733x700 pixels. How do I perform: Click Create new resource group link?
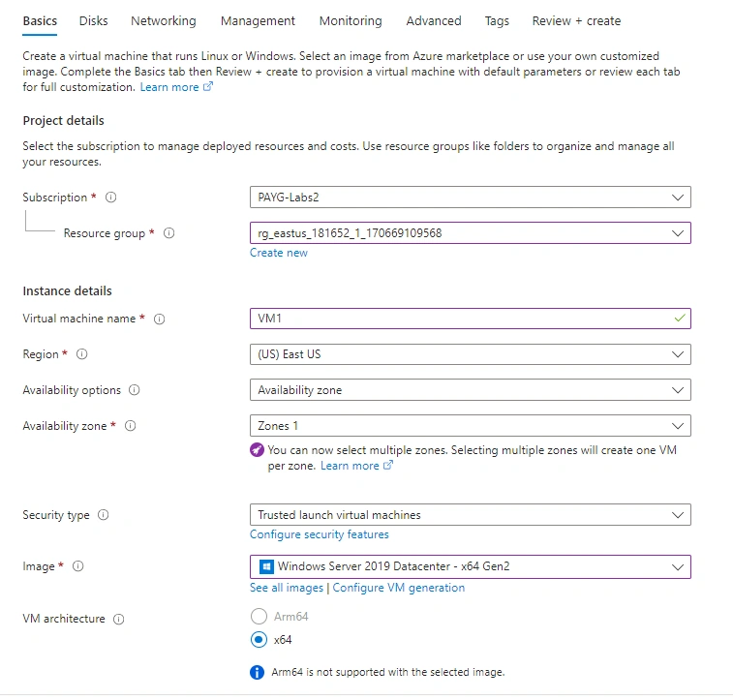279,253
